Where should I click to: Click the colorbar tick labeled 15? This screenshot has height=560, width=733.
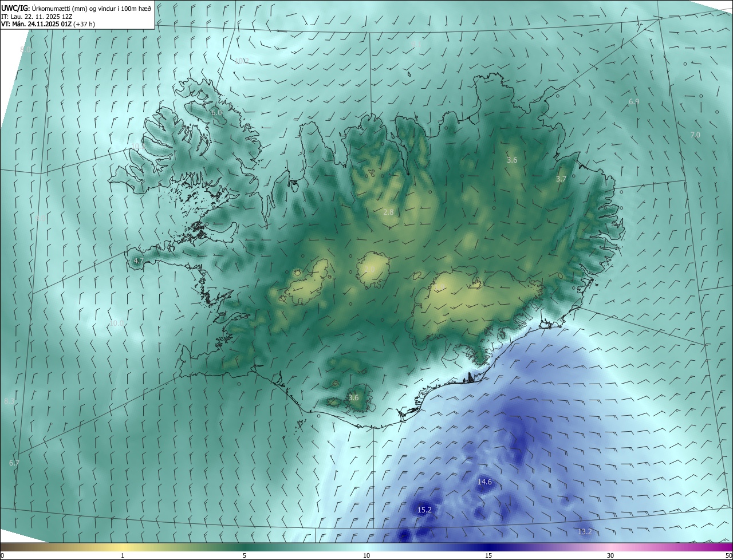click(488, 555)
